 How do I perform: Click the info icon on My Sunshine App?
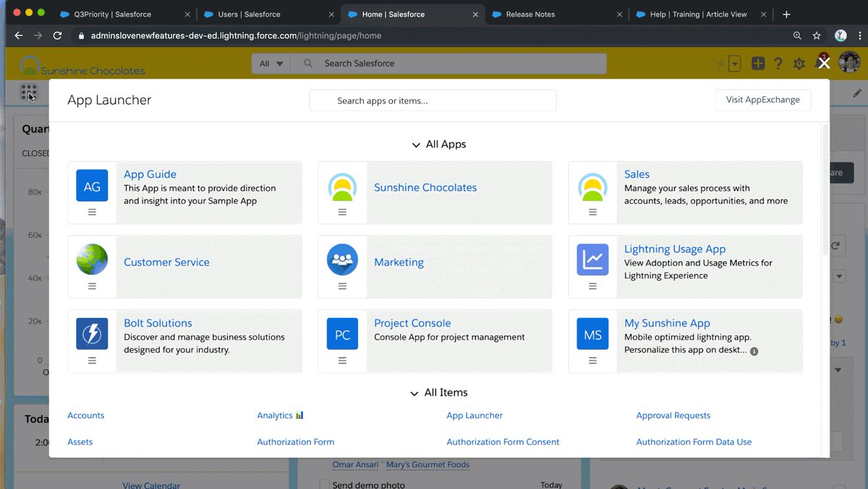click(754, 351)
